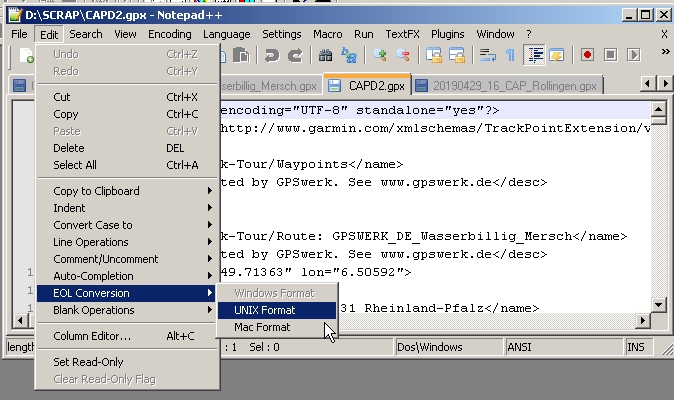This screenshot has width=674, height=400.
Task: Click the Zoom Out toolbar icon
Action: click(403, 56)
